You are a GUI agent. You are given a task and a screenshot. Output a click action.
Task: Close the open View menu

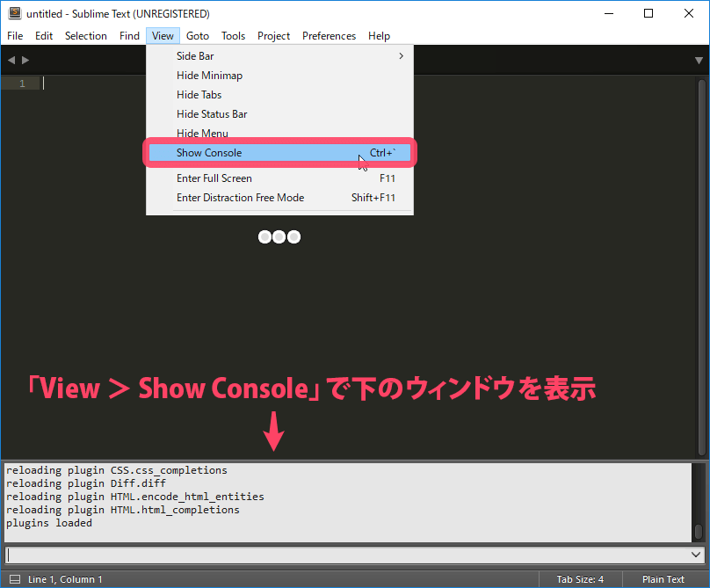coord(163,36)
